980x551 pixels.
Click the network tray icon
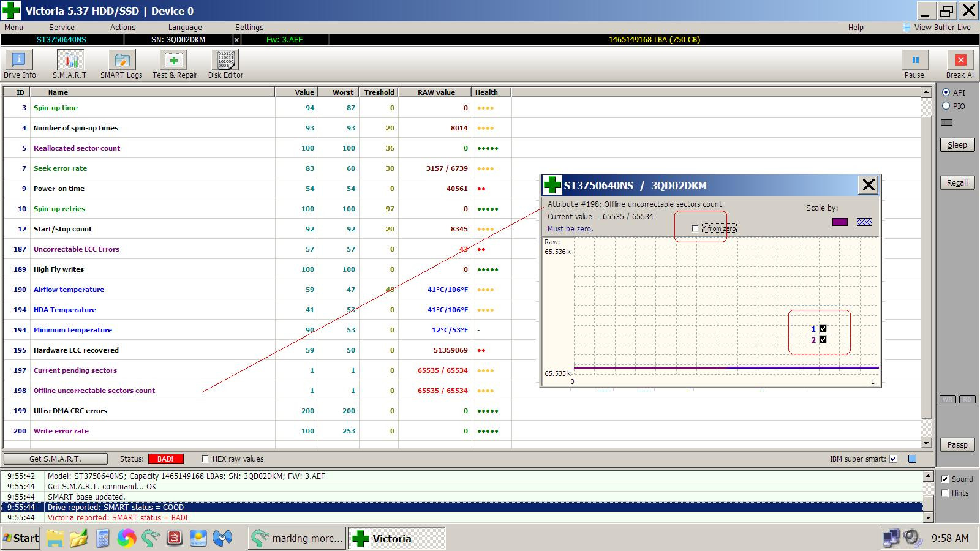pyautogui.click(x=891, y=538)
